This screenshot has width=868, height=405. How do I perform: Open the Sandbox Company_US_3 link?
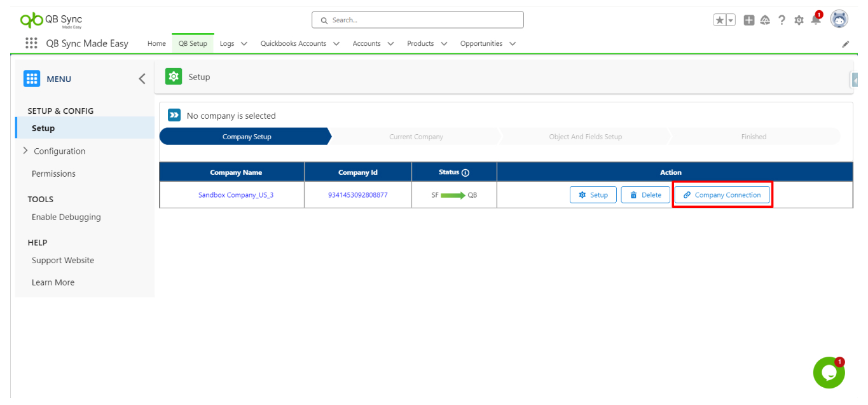236,195
